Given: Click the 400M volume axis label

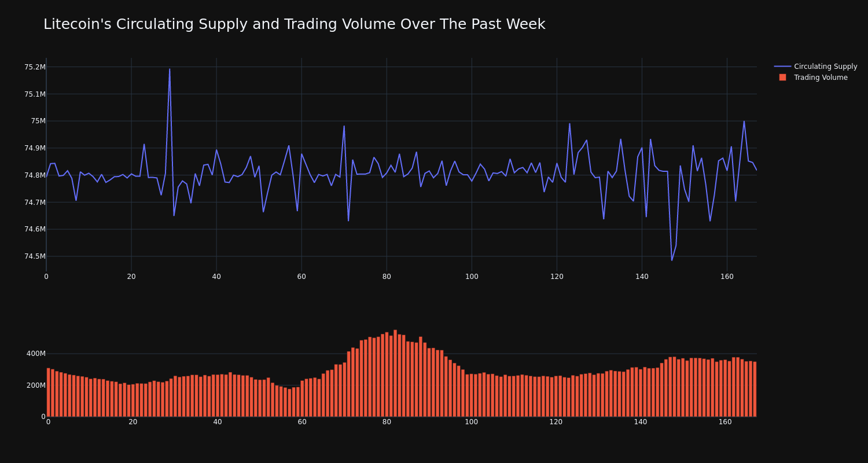Looking at the screenshot, I should pyautogui.click(x=36, y=354).
